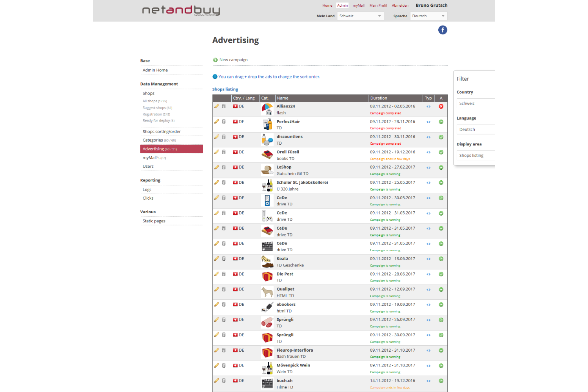Delete the PerfectHair campaign via trash icon

pyautogui.click(x=224, y=122)
